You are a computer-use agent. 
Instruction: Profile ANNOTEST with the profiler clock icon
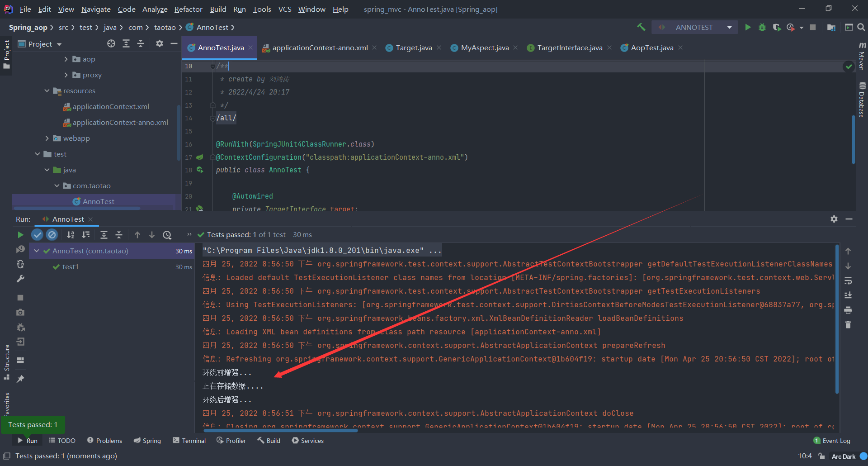(791, 27)
